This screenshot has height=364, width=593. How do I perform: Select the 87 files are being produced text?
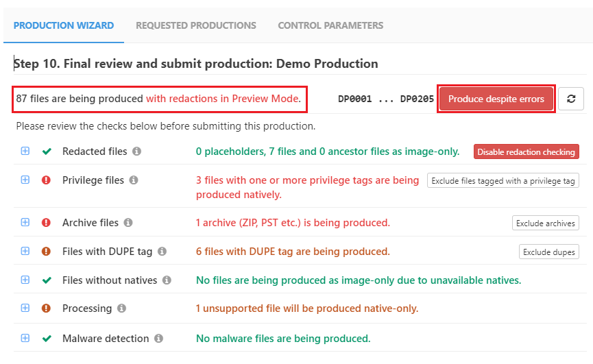[80, 99]
